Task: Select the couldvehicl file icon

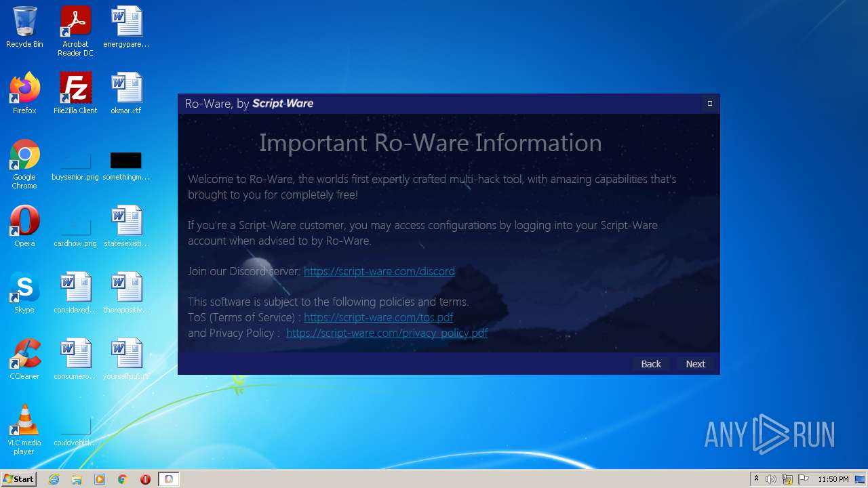Action: click(75, 430)
